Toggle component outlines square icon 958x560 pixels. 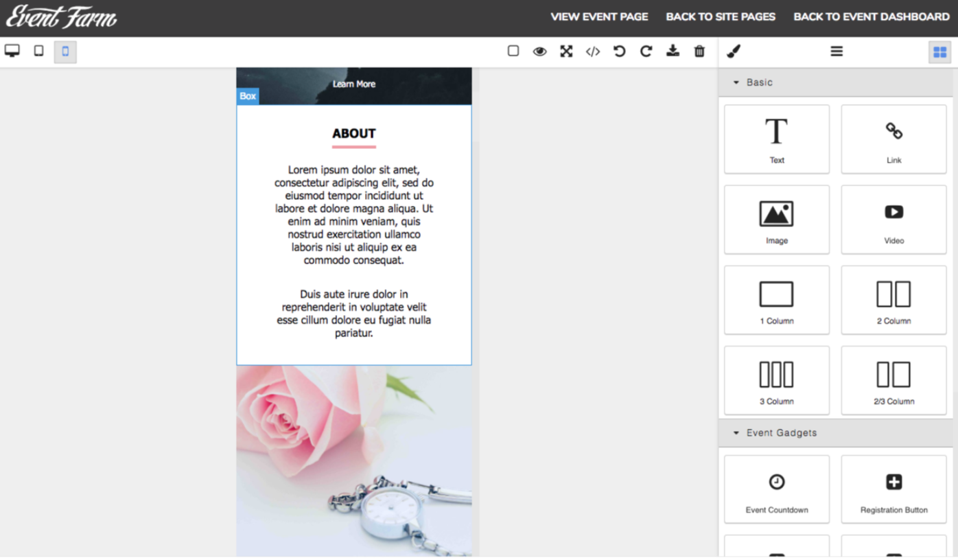(513, 51)
